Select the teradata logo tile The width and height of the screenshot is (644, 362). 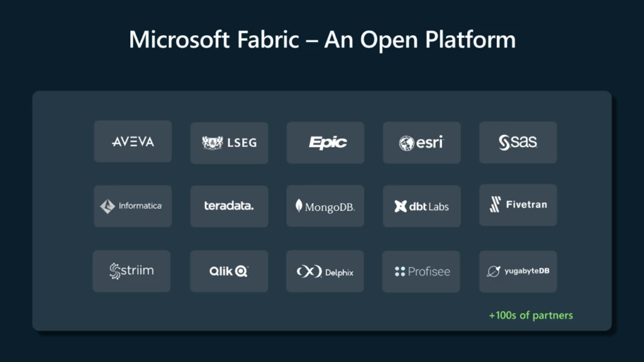point(229,206)
